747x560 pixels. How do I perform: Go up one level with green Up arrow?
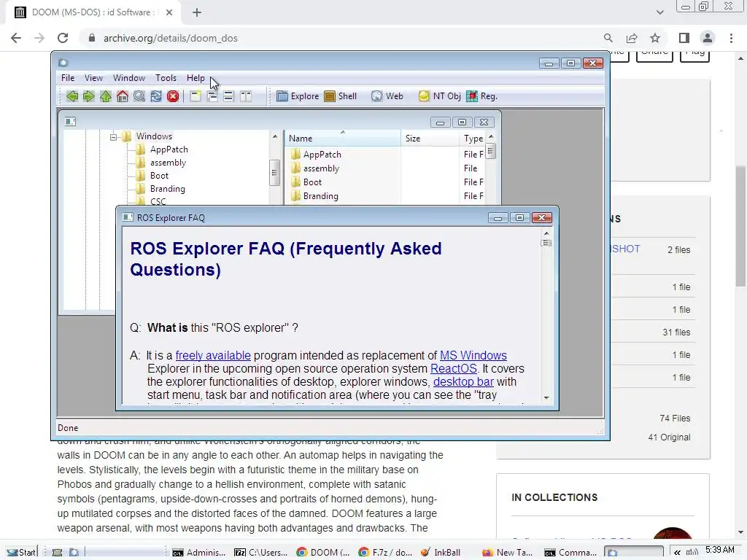pos(105,96)
